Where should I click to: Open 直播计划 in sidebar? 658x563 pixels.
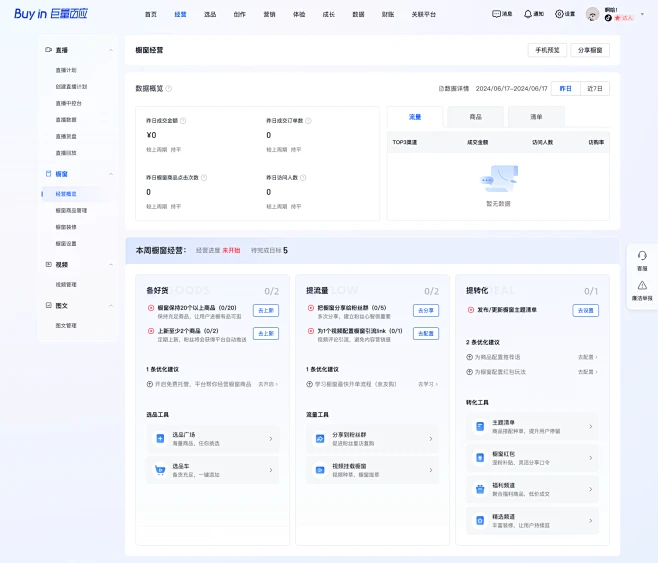tap(66, 70)
